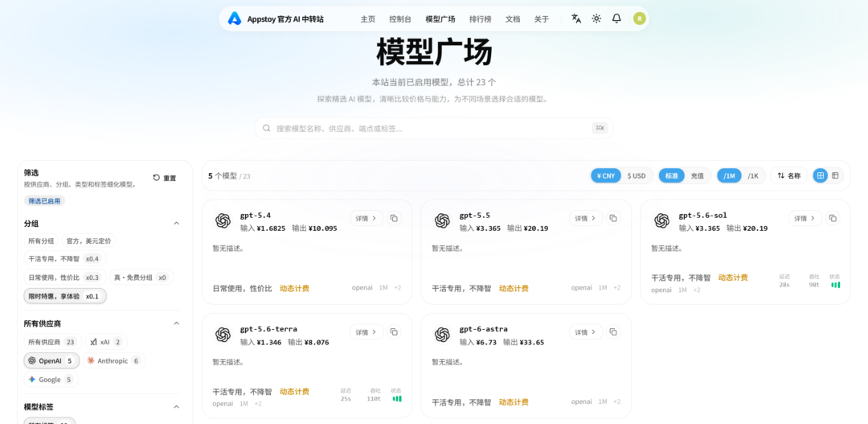Collapse the 分组 filter section
Viewport: 868px width, 424px height.
(177, 224)
